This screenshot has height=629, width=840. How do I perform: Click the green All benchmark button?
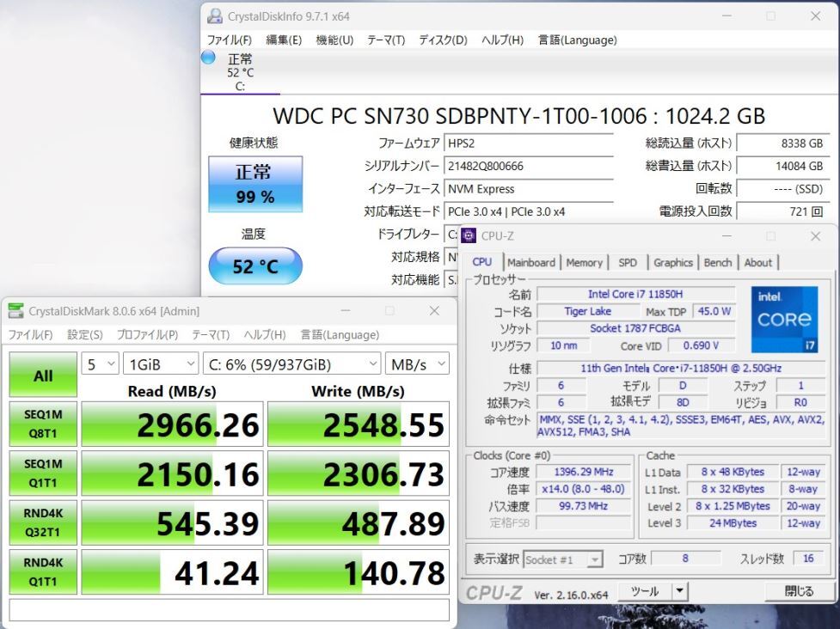(43, 375)
